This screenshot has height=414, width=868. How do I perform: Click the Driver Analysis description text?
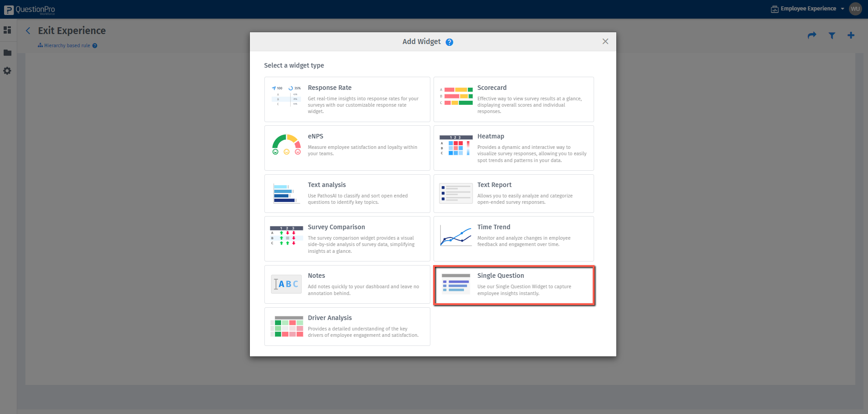pos(363,332)
